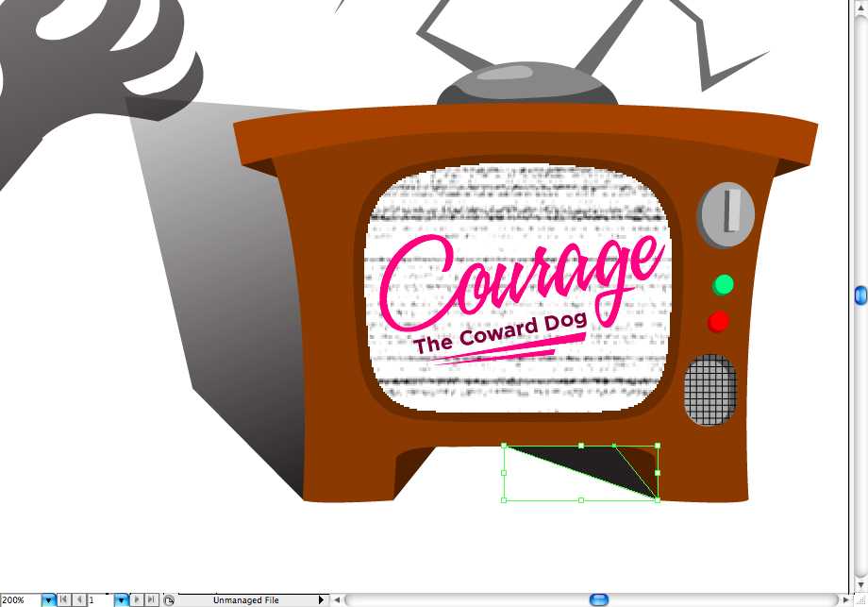Click the top-center selection handle
Screen dimensions: 868x607
click(x=581, y=446)
